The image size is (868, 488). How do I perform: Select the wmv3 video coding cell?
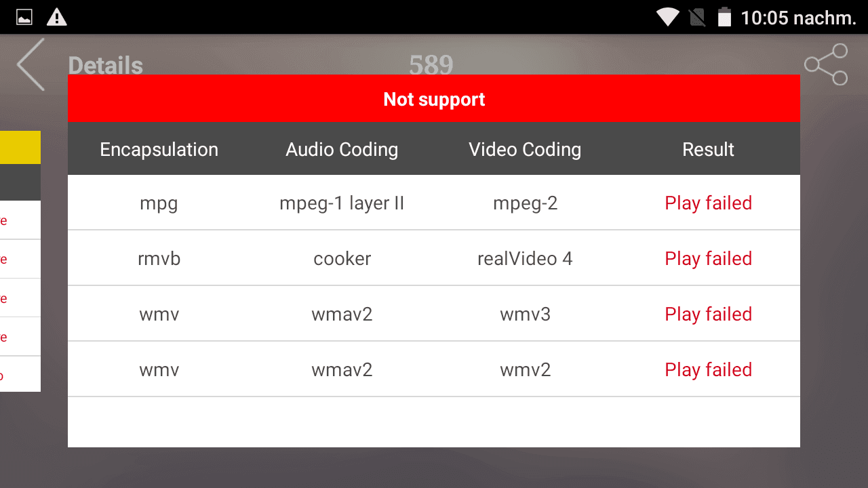(526, 314)
